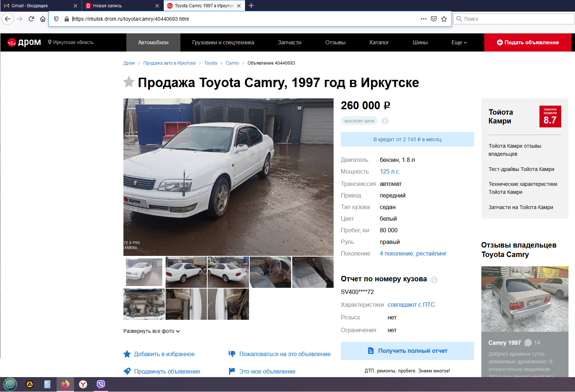
Task: Click the Поиск search field
Action: pos(514,19)
